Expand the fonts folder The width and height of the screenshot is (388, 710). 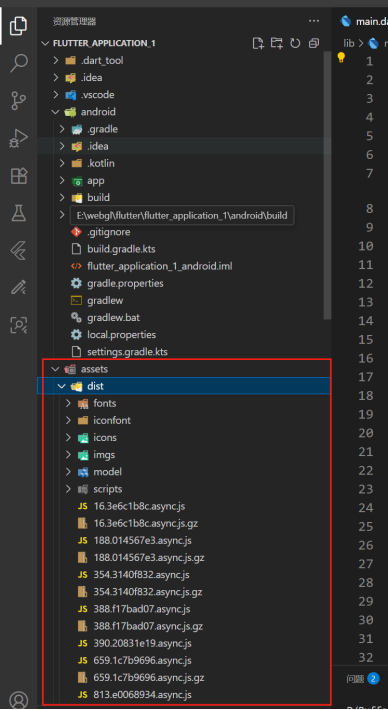[68, 403]
